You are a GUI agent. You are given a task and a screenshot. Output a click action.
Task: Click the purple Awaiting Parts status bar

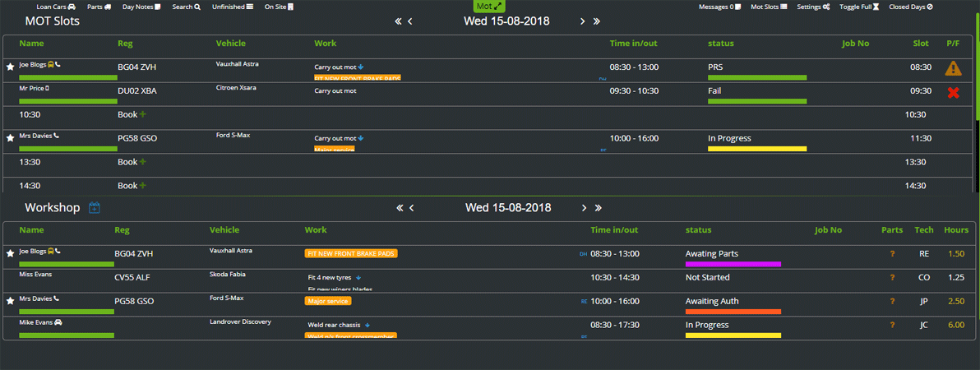click(x=733, y=265)
